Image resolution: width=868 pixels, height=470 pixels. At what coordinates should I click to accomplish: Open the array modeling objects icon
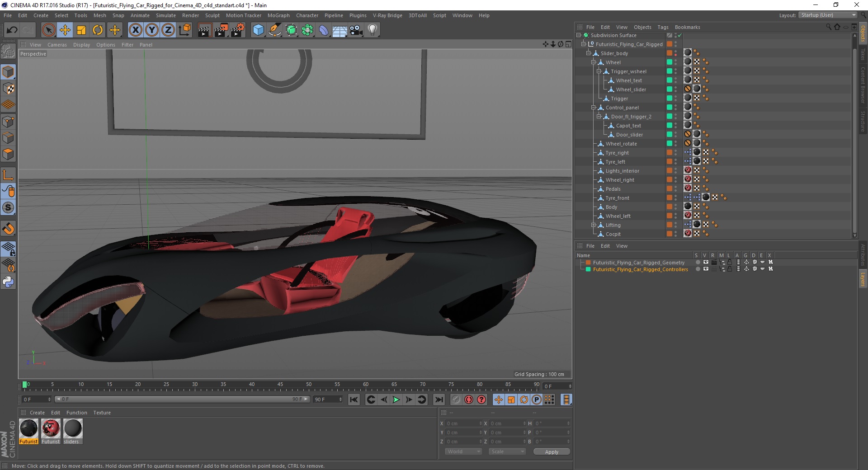[307, 30]
